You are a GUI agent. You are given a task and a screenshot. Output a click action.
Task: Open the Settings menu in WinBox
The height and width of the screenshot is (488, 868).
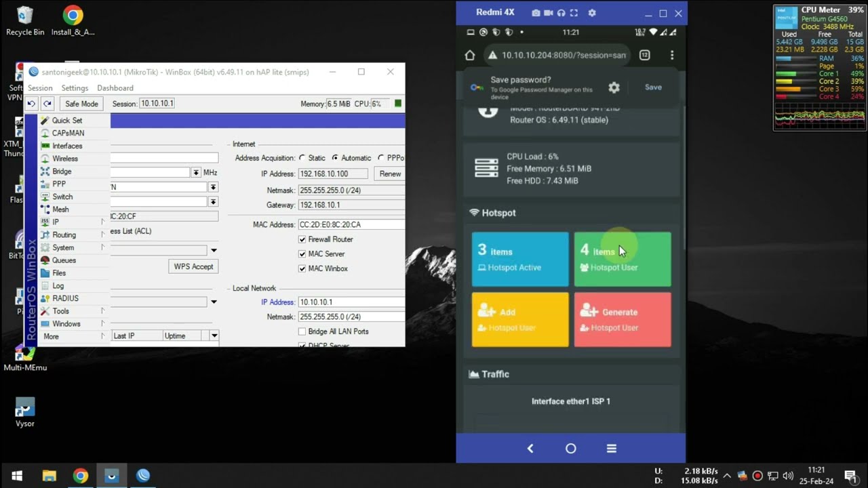75,88
